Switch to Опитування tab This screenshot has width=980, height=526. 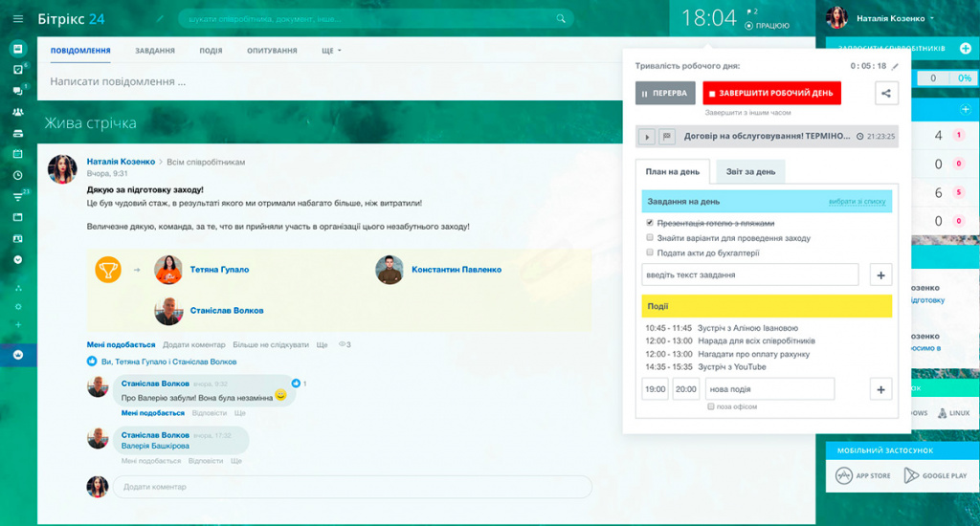click(272, 51)
